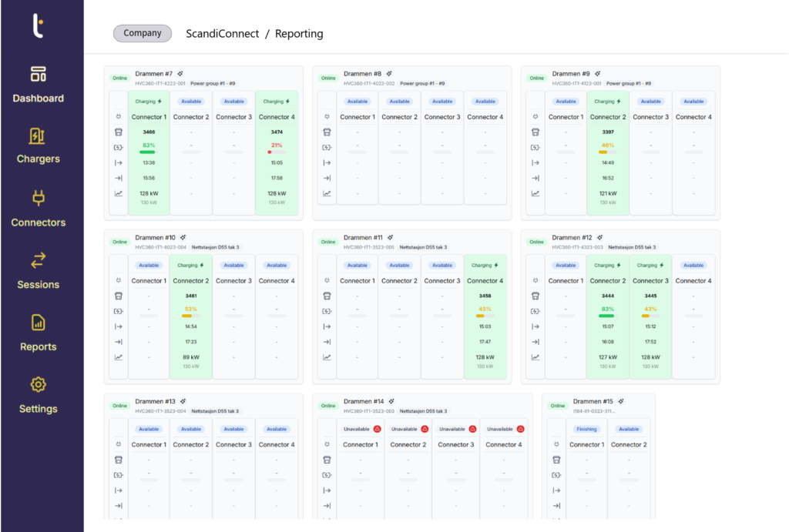This screenshot has width=789, height=532.
Task: Click the Reporting breadcrumb item
Action: tap(299, 34)
